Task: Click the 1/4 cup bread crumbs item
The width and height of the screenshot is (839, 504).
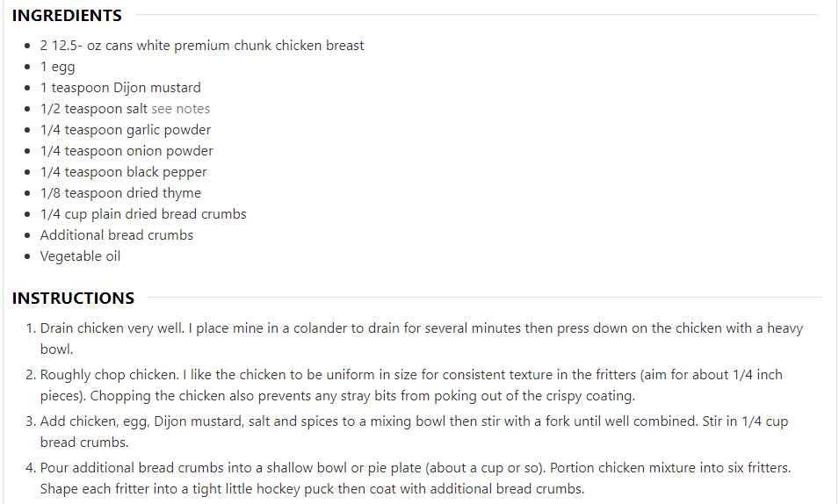Action: coord(143,214)
